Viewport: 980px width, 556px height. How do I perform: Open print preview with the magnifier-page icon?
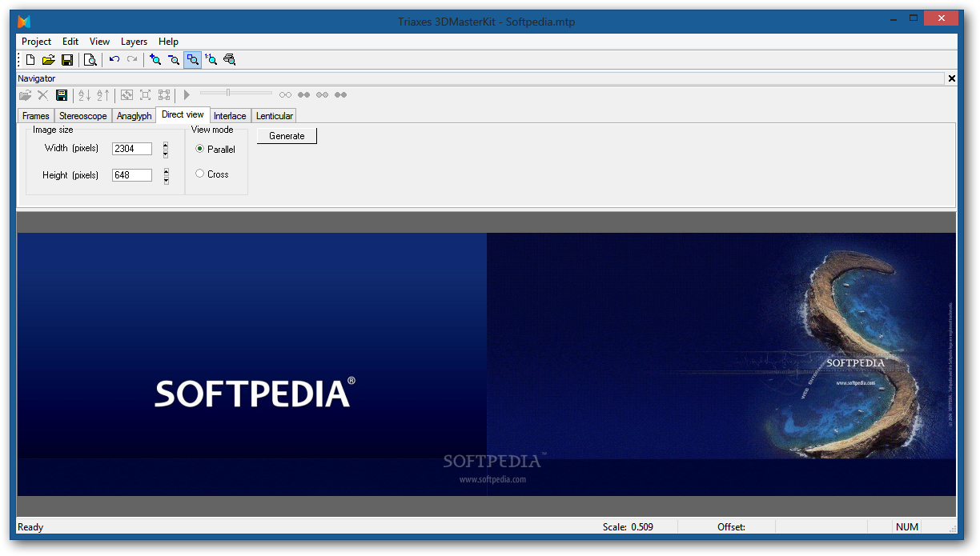90,59
